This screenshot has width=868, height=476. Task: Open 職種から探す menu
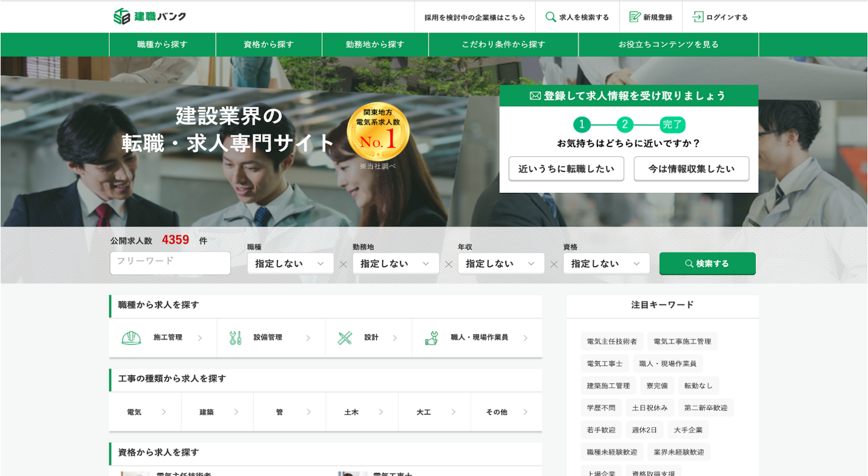click(162, 45)
